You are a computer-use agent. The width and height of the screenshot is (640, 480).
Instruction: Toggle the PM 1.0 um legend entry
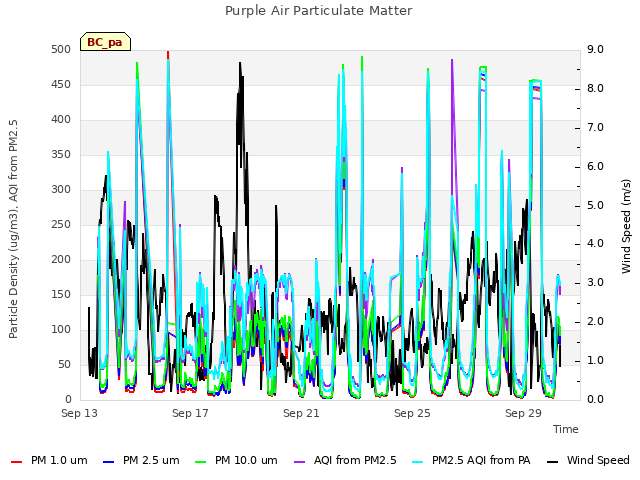(49, 460)
